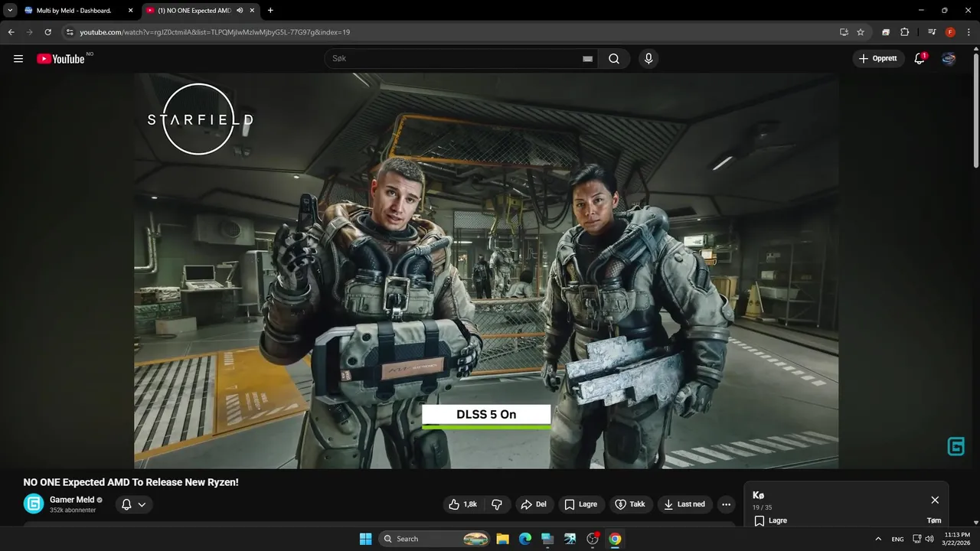980x551 pixels.
Task: Go back in browser history
Action: pyautogui.click(x=11, y=32)
